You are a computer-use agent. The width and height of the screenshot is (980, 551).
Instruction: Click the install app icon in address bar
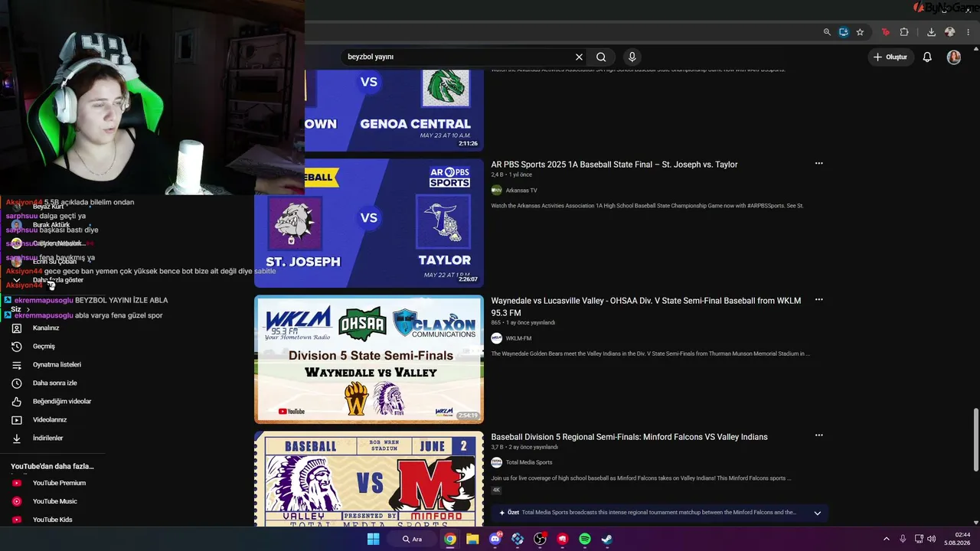(x=844, y=32)
